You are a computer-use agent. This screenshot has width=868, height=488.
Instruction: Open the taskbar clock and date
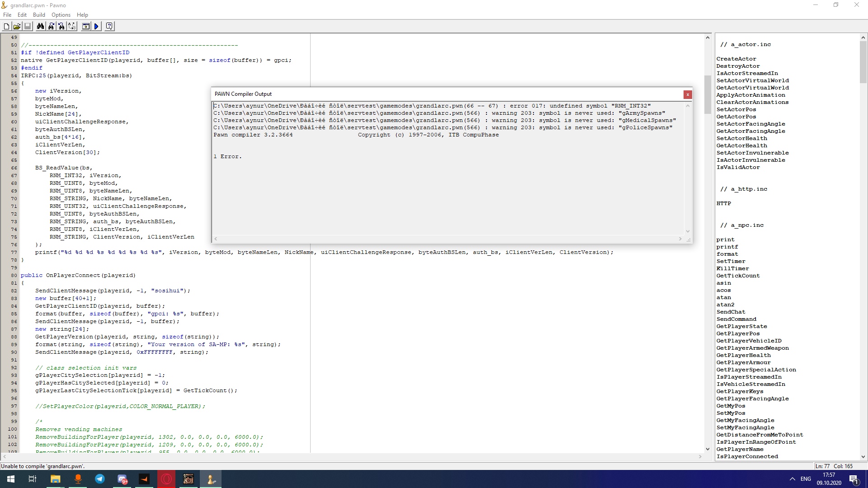click(x=829, y=479)
